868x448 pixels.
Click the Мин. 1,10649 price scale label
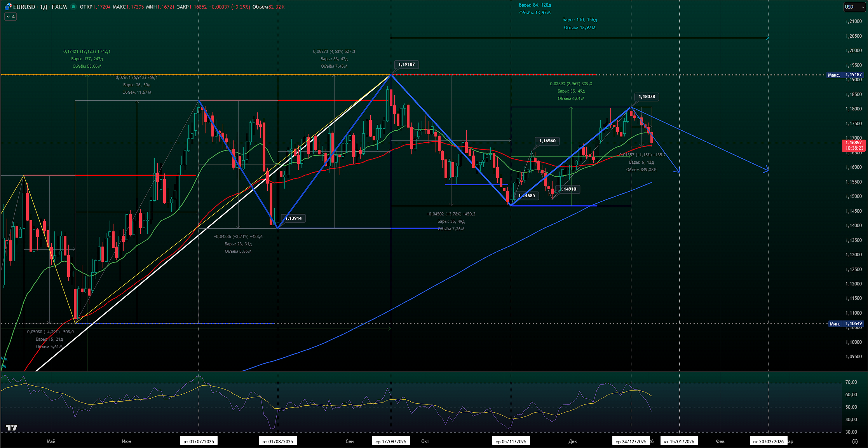tap(846, 324)
